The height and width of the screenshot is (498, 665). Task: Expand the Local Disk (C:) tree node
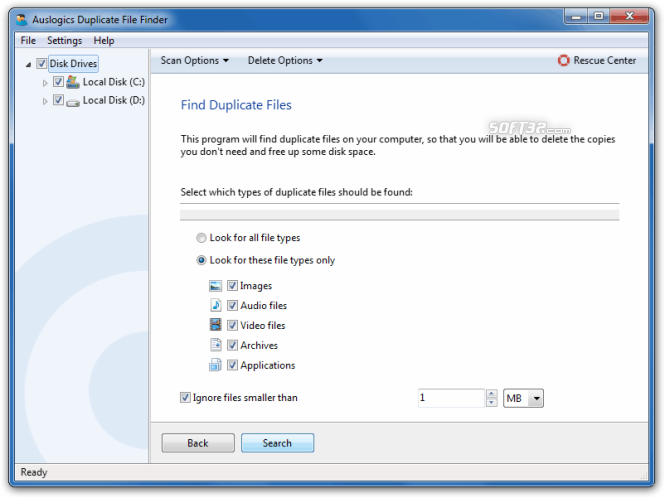click(45, 83)
